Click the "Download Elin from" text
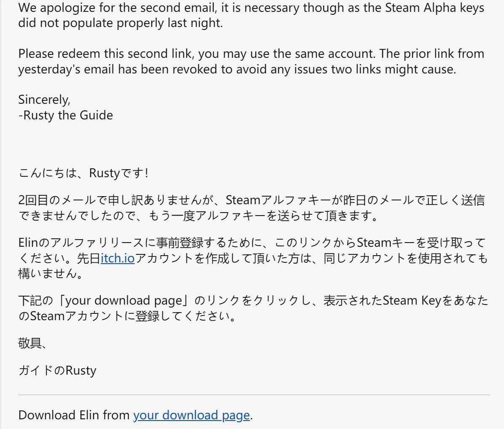 74,415
